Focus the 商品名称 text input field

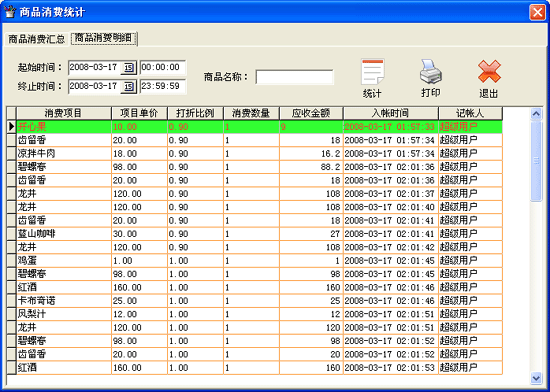[295, 77]
